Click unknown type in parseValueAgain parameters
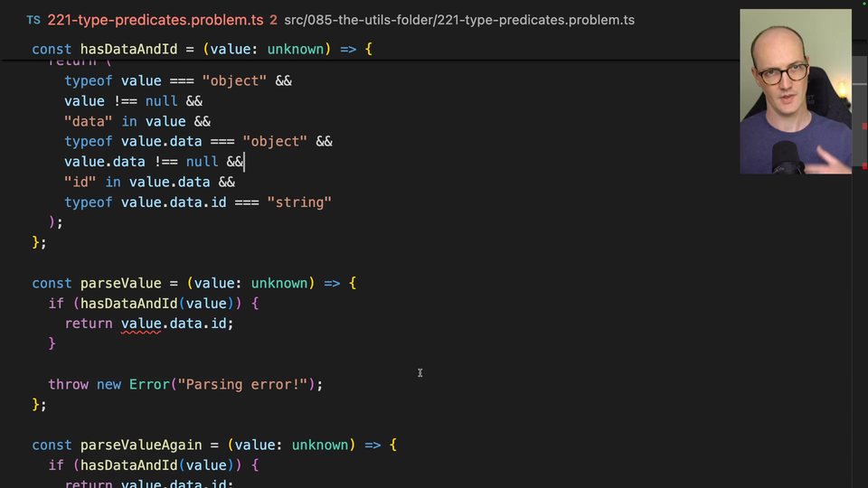The width and height of the screenshot is (868, 488). click(x=320, y=445)
